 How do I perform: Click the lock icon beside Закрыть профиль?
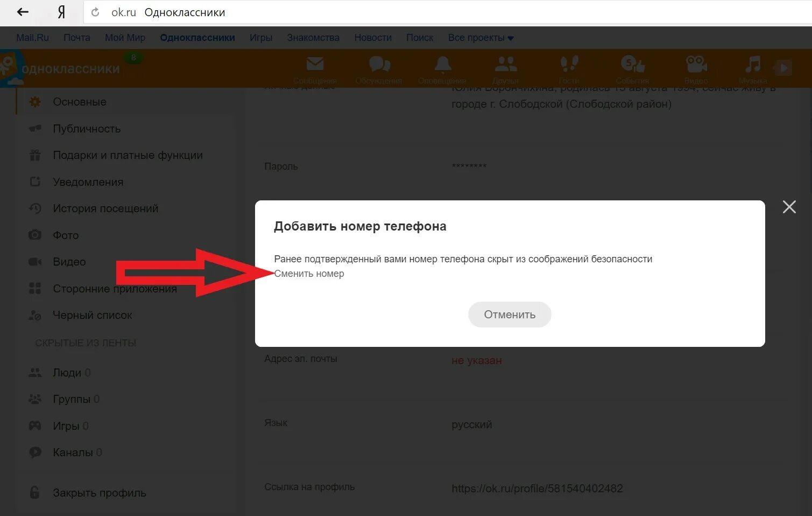tap(34, 492)
